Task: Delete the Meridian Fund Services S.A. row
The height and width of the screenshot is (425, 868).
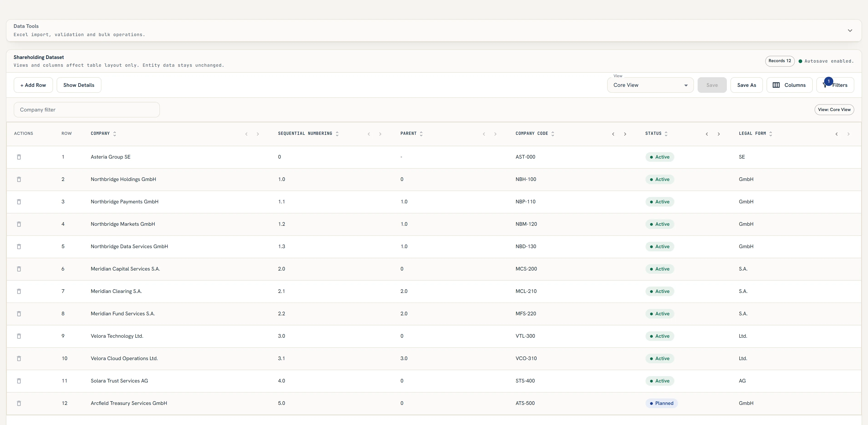Action: pyautogui.click(x=19, y=314)
